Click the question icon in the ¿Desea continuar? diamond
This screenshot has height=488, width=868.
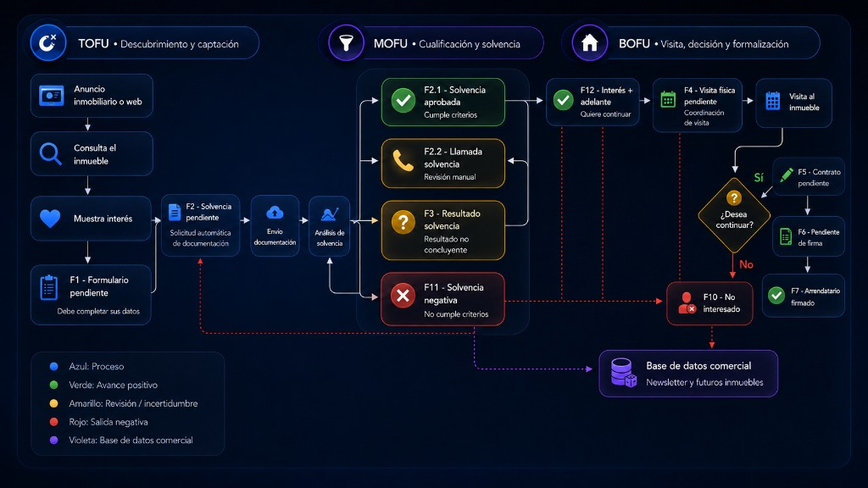[734, 197]
